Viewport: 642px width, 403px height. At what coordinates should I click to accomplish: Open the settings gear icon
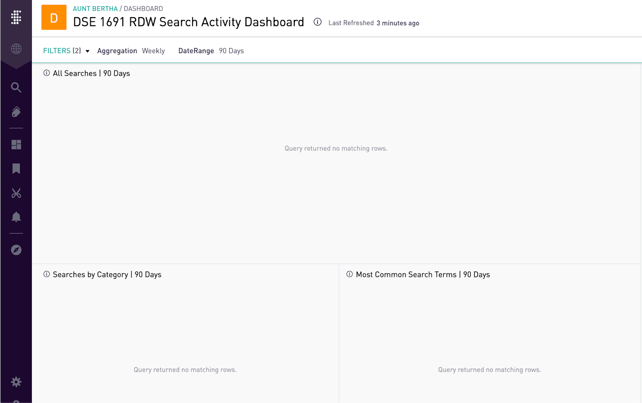pyautogui.click(x=16, y=382)
